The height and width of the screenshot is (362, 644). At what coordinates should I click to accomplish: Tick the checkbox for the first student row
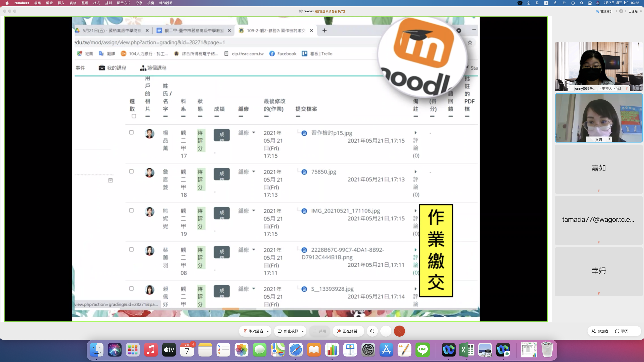tap(131, 132)
